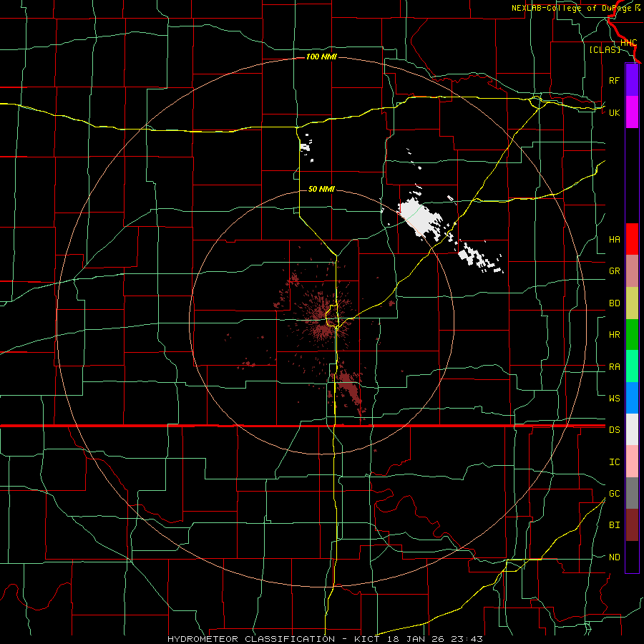This screenshot has width=644, height=644.
Task: Click the '100 NMI' range ring label
Action: pos(321,57)
